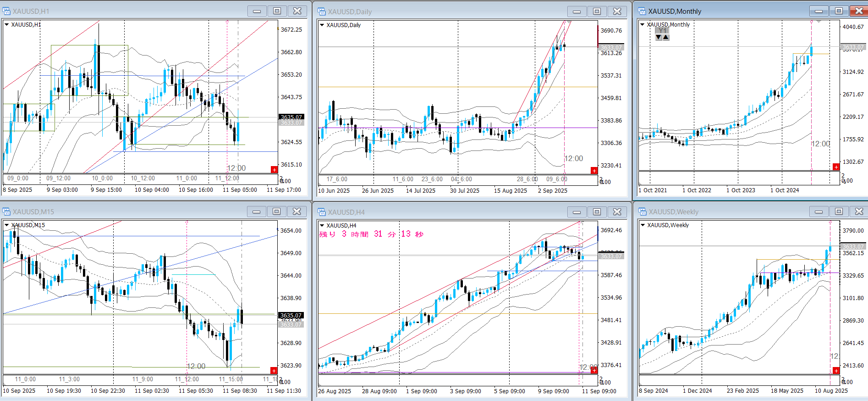This screenshot has height=401, width=868.
Task: Expand the XAUUSD,M15 chart dropdown triangle
Action: (x=7, y=225)
